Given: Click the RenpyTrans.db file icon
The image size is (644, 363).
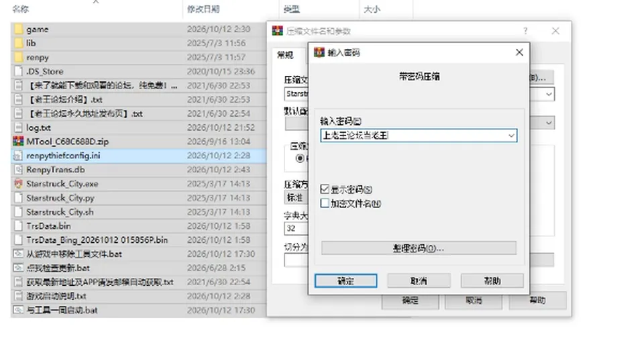Looking at the screenshot, I should pos(19,170).
